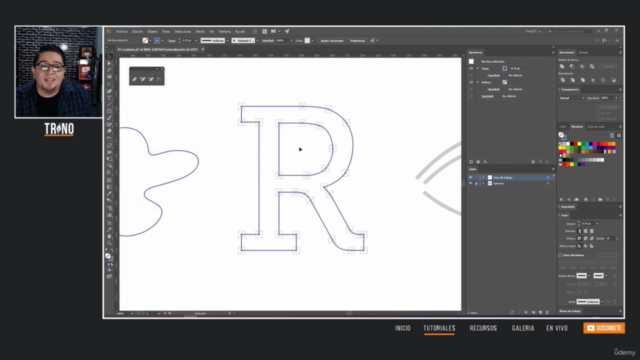Screen dimensions: 640x360
Task: Click 'Preferencias' button in control bar
Action: (357, 40)
